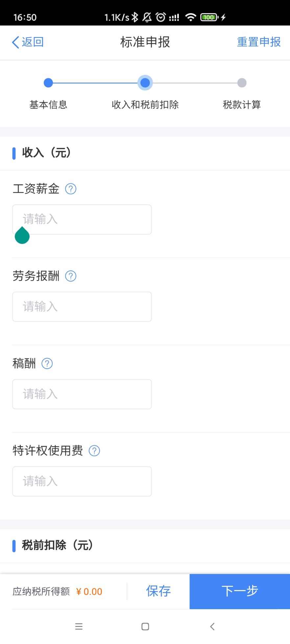Open help icon beside 劳务报酬

(71, 276)
